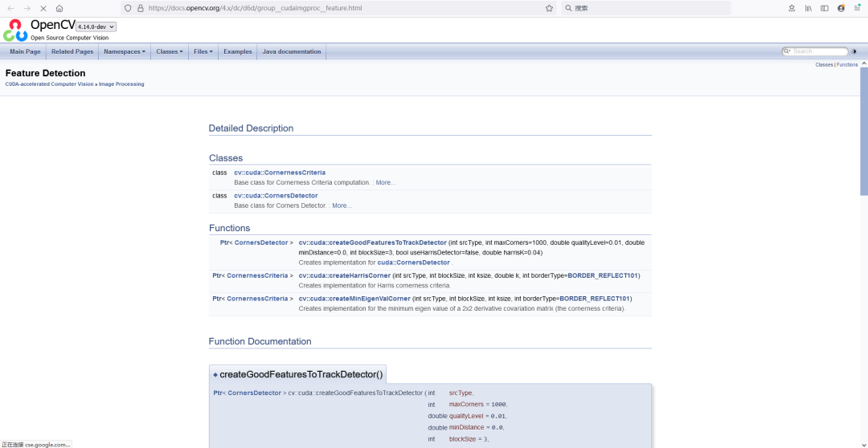Click the Feature Detection page title
Image resolution: width=868 pixels, height=448 pixels.
(45, 73)
